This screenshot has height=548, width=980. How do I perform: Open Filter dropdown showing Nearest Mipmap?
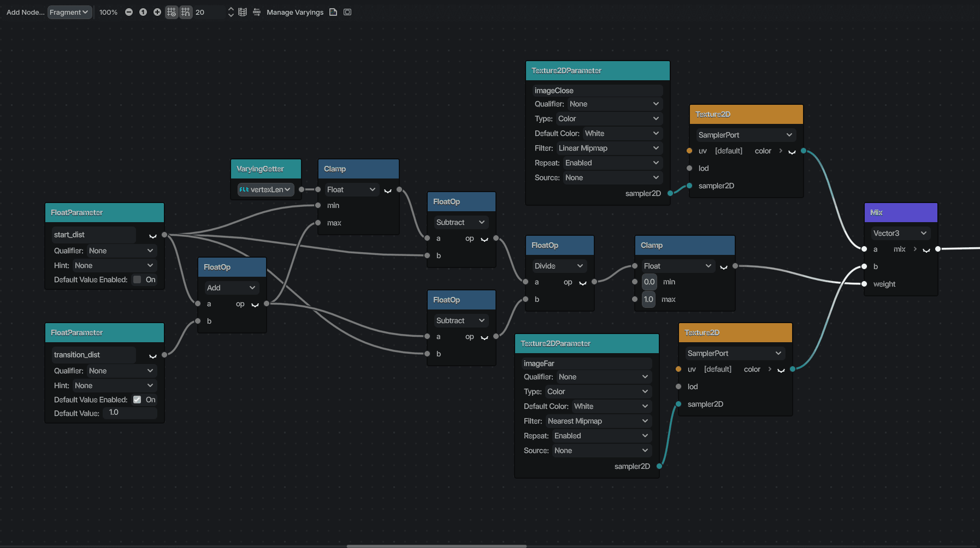tap(598, 421)
